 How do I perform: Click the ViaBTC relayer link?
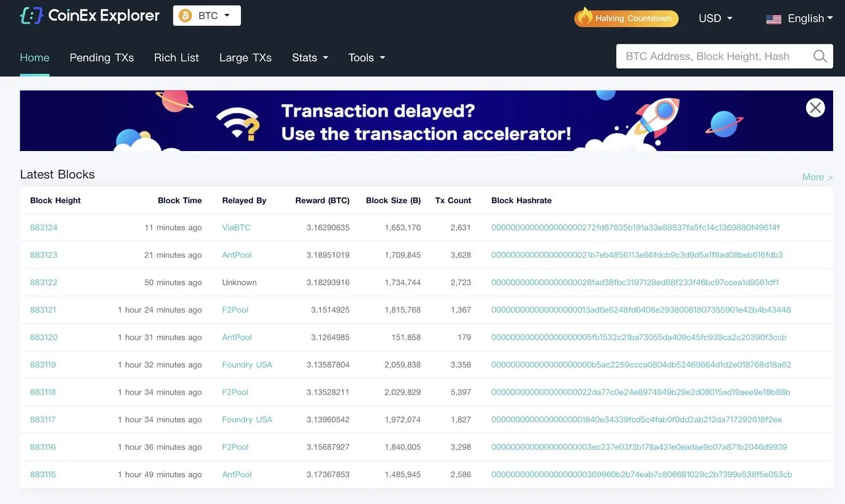pos(236,228)
